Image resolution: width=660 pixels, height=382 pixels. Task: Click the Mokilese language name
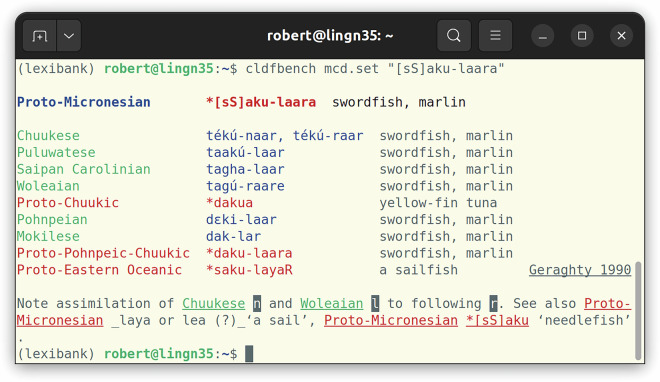[48, 236]
